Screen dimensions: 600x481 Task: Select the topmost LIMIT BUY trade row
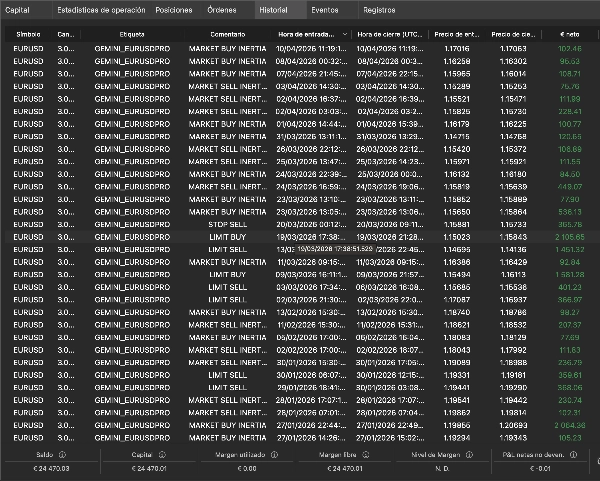coord(227,237)
